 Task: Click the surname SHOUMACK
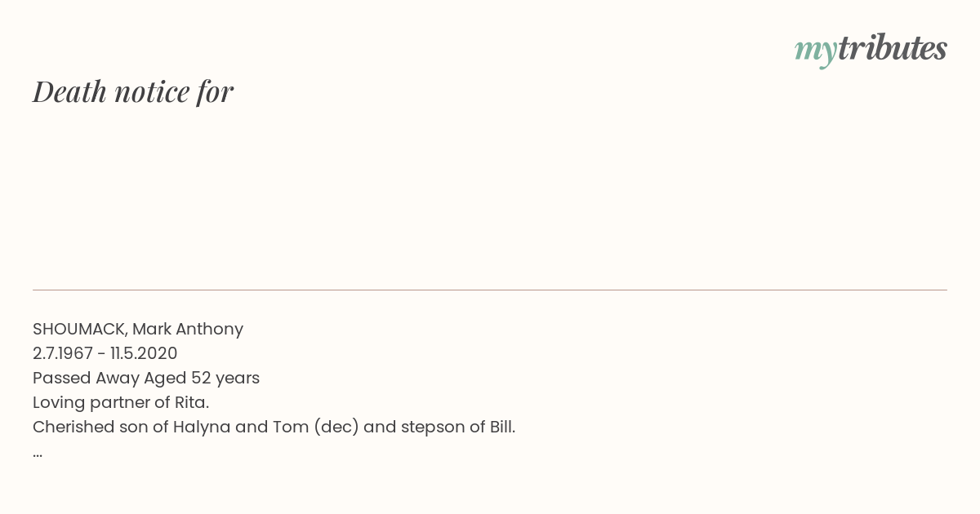pyautogui.click(x=79, y=329)
